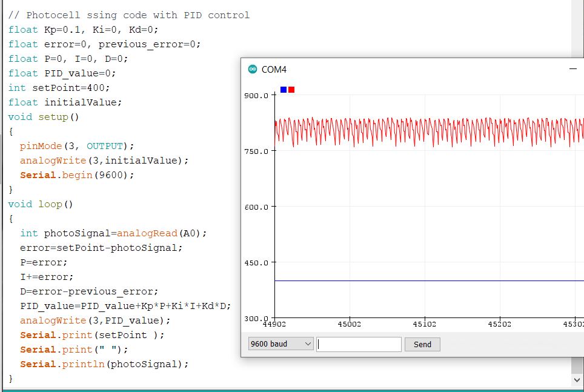Open the 9600 baud dropdown

tap(280, 344)
